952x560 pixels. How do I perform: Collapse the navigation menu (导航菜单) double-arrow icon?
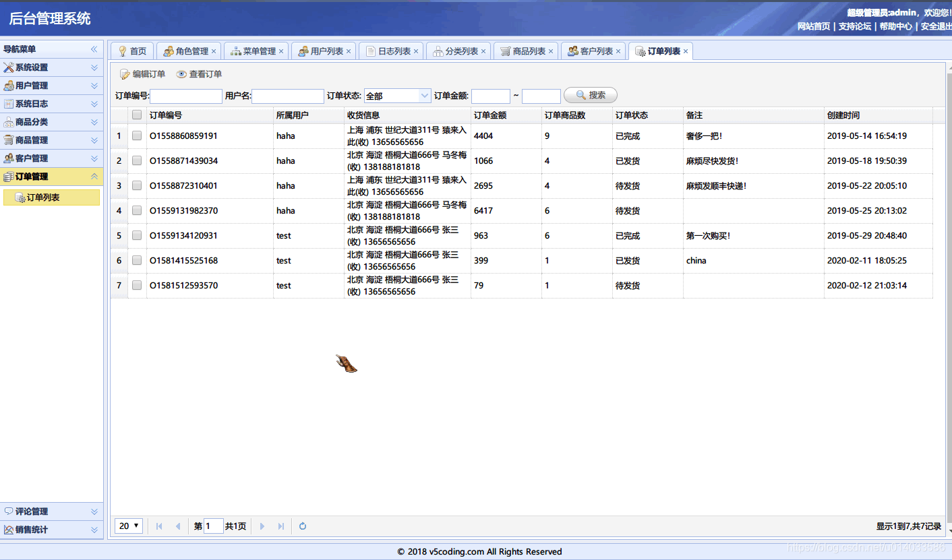(94, 49)
